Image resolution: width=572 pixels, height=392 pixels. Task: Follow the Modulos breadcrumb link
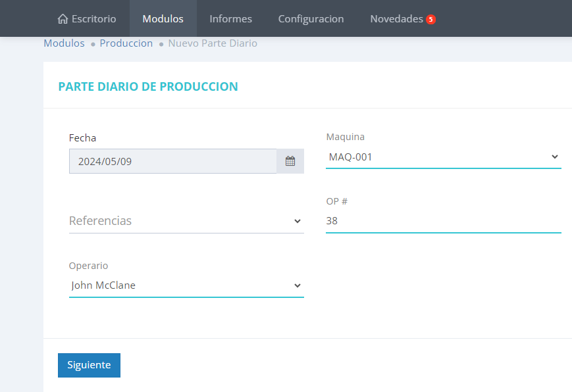tap(64, 43)
